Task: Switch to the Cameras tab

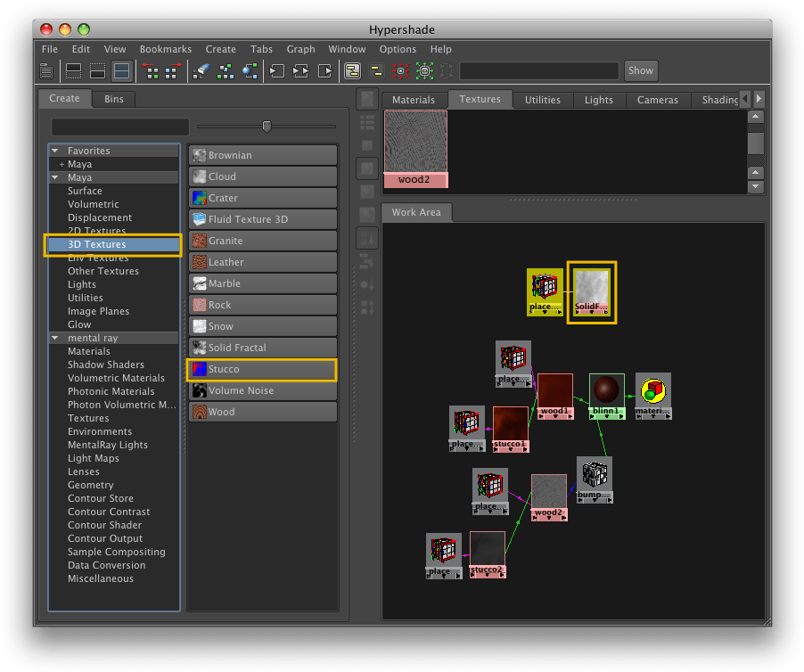Action: pos(657,100)
